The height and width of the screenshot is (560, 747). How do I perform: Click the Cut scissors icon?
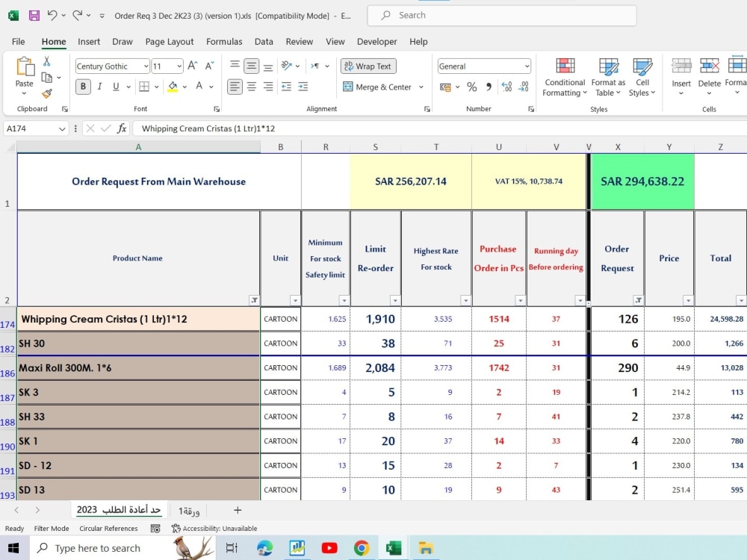tap(46, 61)
